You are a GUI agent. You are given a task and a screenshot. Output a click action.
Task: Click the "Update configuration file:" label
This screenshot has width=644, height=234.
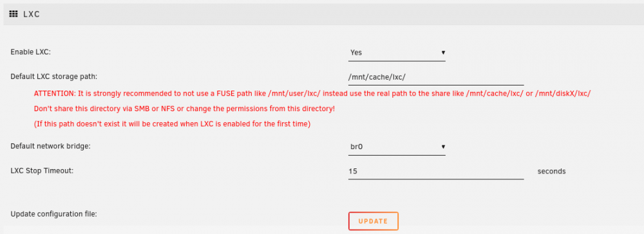pos(53,214)
